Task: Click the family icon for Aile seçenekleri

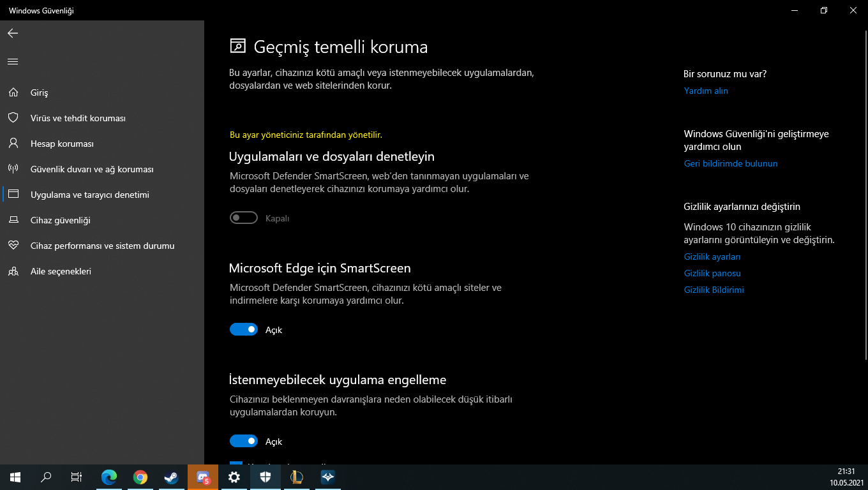Action: click(x=13, y=271)
